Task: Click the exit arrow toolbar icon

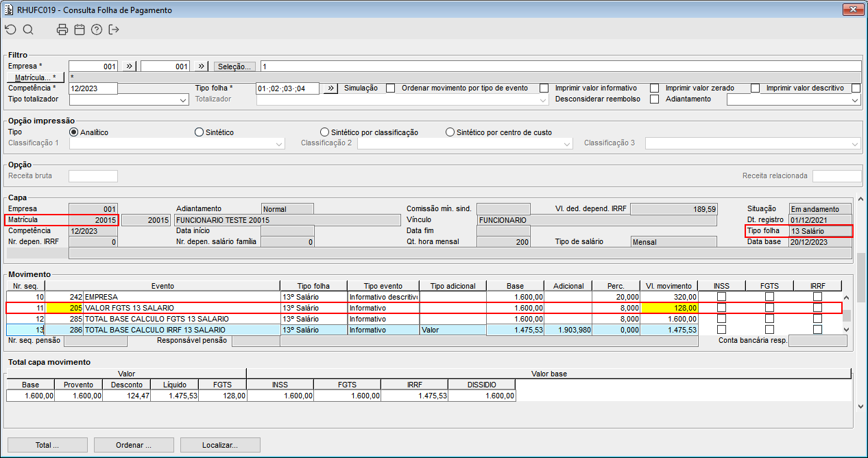Action: coord(114,29)
